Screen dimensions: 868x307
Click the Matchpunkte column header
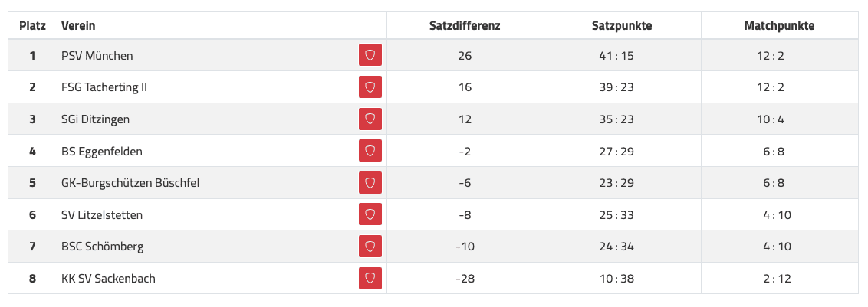(779, 26)
